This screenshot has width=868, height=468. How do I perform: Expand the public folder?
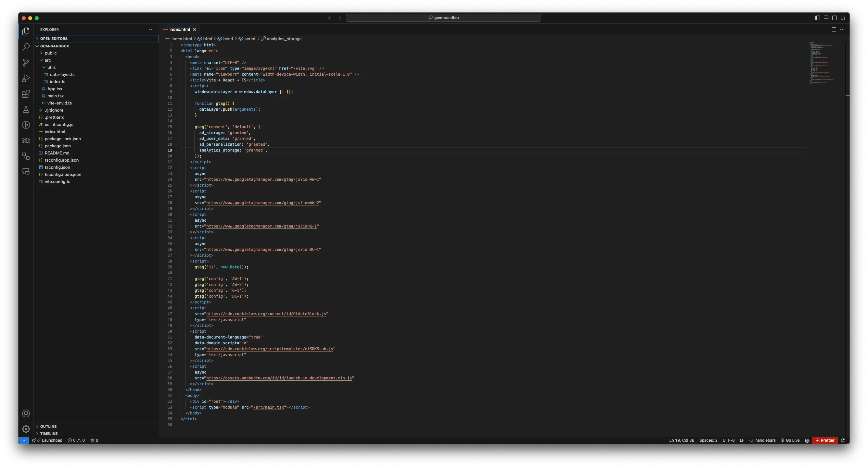(x=51, y=53)
